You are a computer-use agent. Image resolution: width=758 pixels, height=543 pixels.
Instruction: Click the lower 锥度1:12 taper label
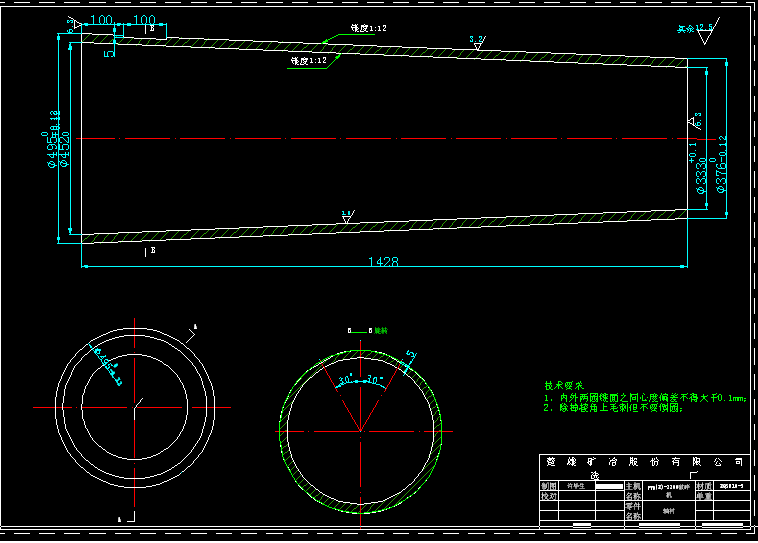[x=309, y=61]
